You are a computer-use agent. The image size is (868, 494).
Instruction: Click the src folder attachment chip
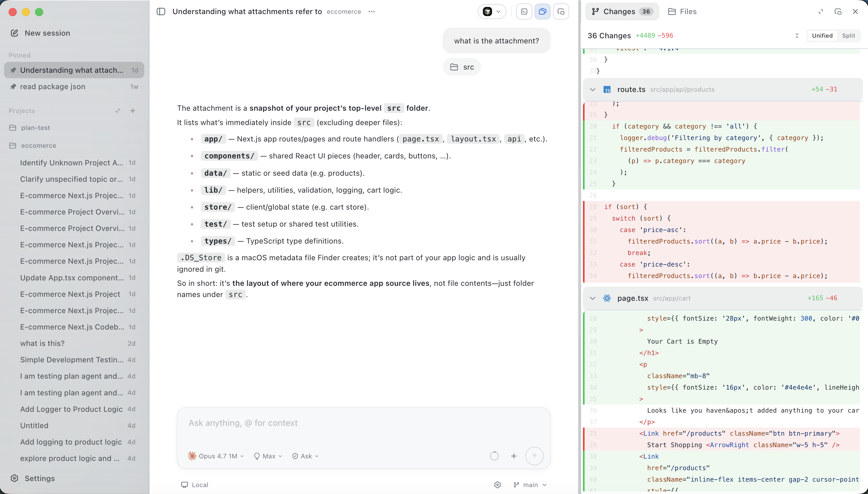click(462, 67)
